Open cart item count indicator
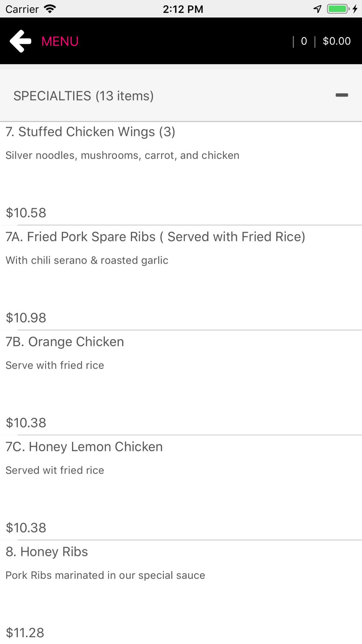This screenshot has height=644, width=362. (304, 41)
